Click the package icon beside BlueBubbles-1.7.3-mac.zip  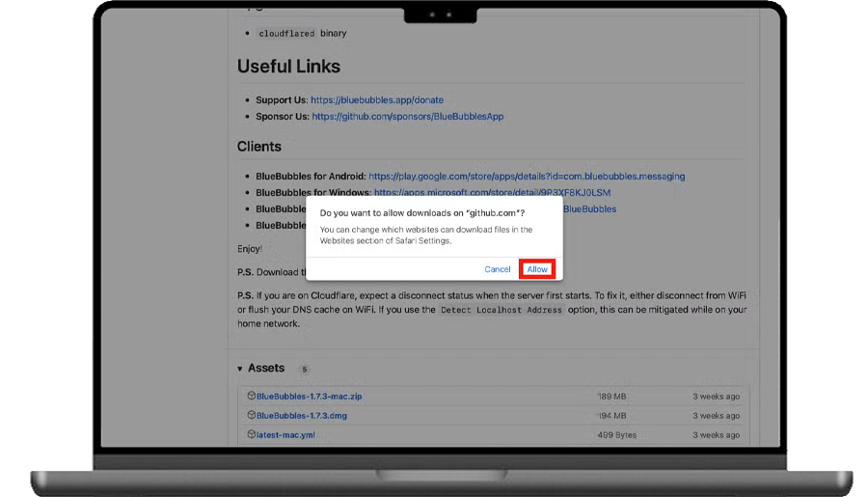252,396
